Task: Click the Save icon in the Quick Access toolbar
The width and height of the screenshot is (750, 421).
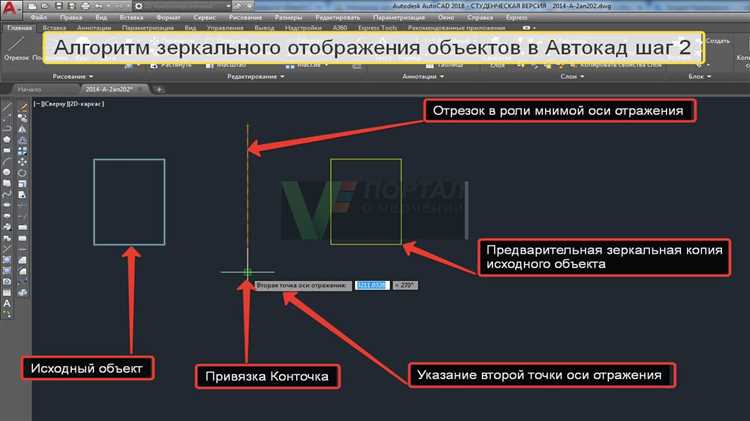Action: tap(59, 6)
